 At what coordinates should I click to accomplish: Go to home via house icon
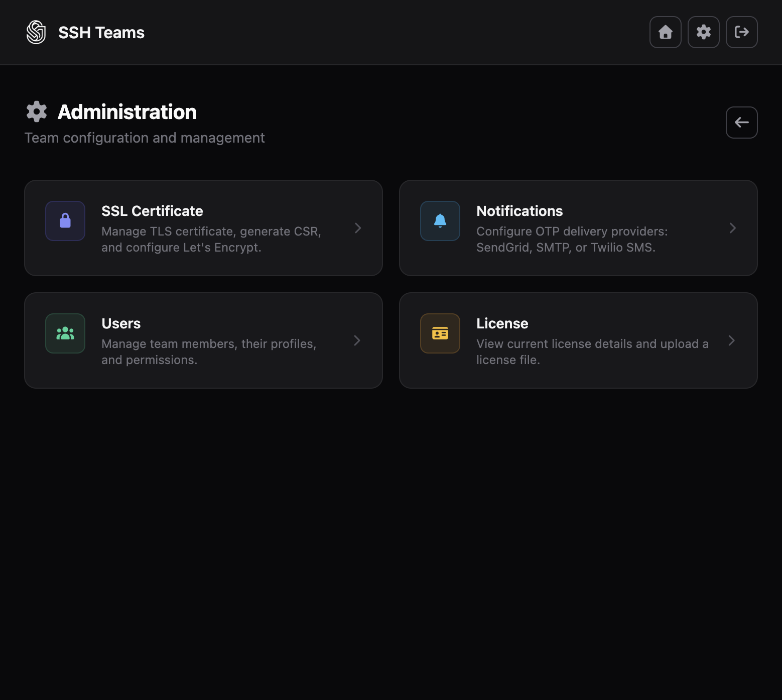(666, 32)
